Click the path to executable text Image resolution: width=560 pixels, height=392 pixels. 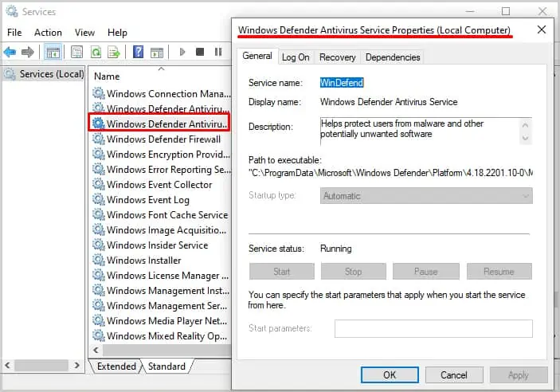click(390, 173)
